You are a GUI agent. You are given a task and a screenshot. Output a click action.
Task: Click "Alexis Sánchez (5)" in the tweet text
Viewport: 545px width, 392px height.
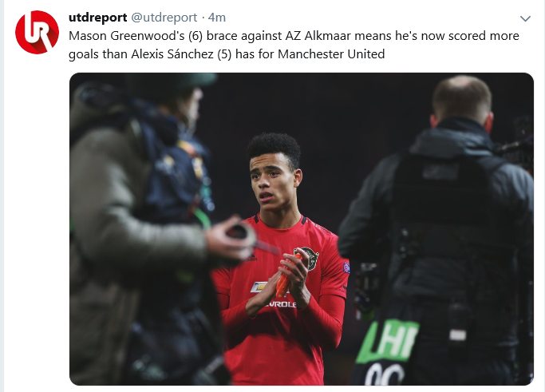click(x=181, y=54)
